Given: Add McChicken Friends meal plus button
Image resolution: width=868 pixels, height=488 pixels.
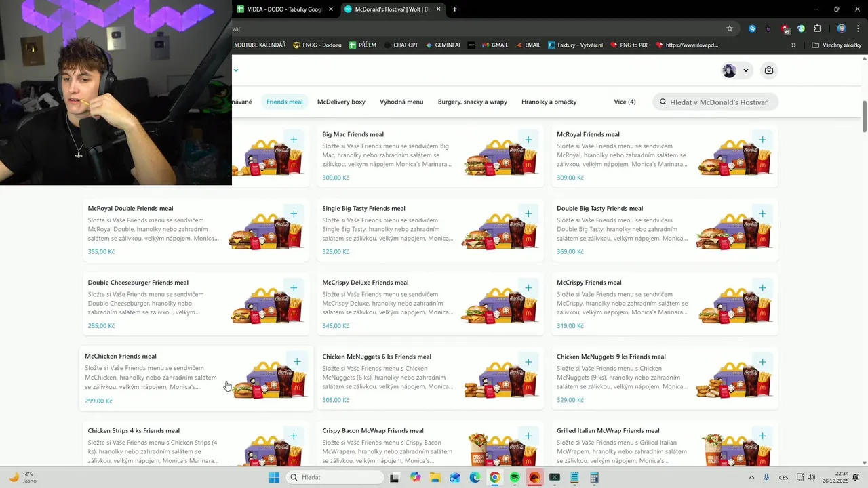Looking at the screenshot, I should [x=297, y=362].
